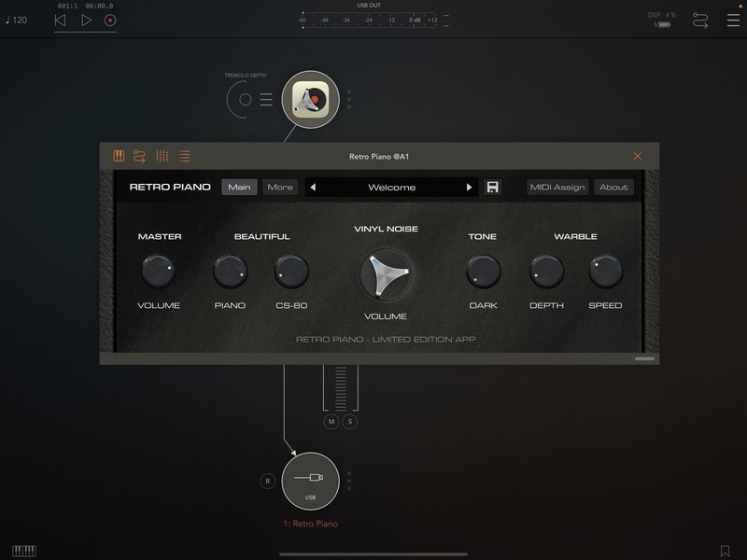Open the tempo setting showing 120

[x=17, y=20]
